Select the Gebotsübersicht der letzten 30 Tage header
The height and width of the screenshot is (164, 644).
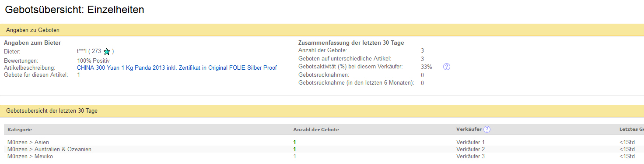[x=322, y=111]
